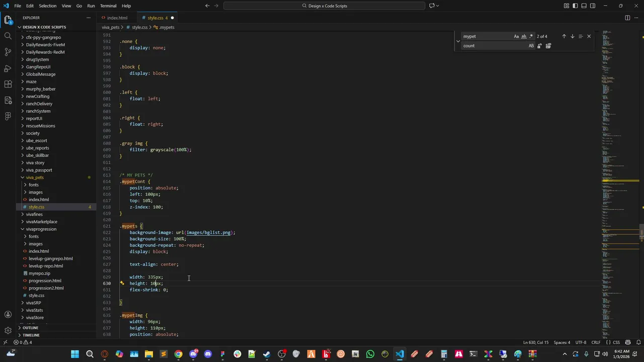644x362 pixels.
Task: Toggle Match Whole Word in find box
Action: 524,36
